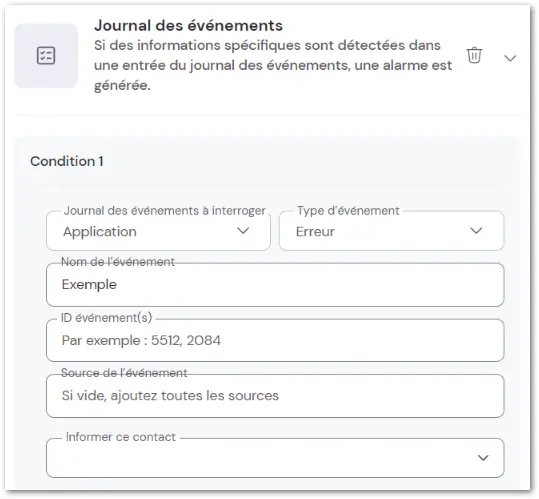Open the Application event log dropdown
The height and width of the screenshot is (499, 539).
click(x=158, y=231)
